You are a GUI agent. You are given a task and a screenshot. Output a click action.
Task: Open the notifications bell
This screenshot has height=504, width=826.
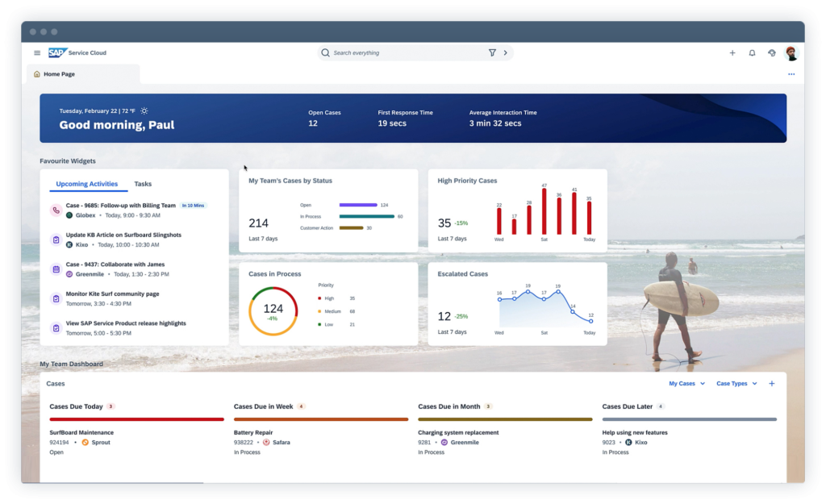coord(752,53)
